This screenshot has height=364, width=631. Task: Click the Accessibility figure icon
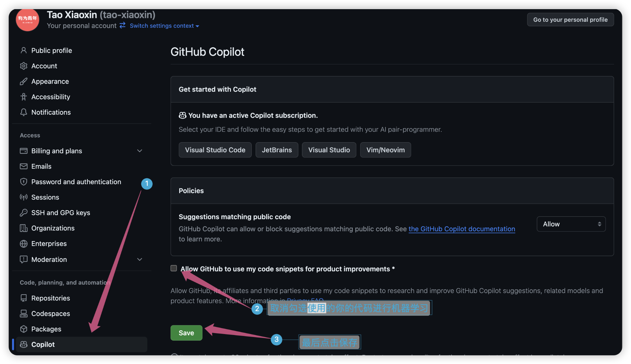coord(24,97)
